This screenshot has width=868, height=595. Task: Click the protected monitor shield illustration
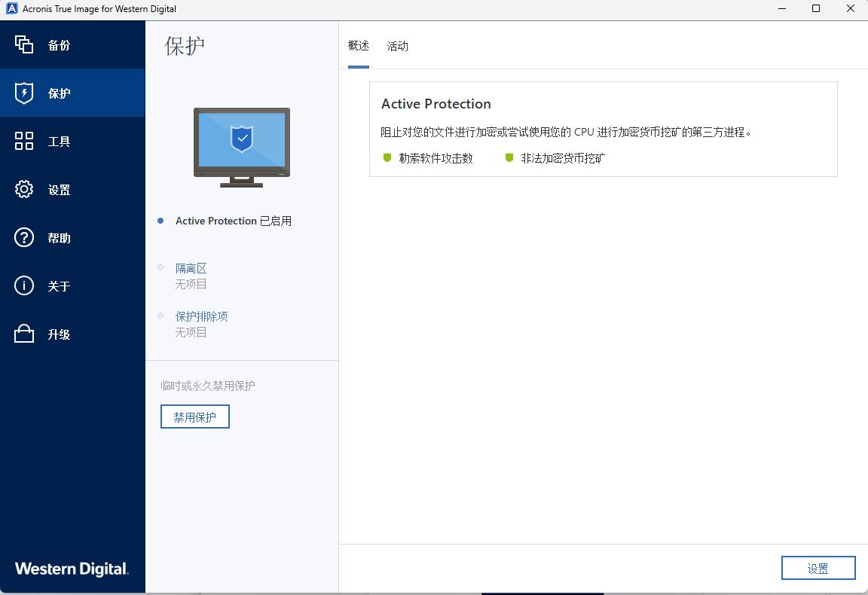[242, 147]
